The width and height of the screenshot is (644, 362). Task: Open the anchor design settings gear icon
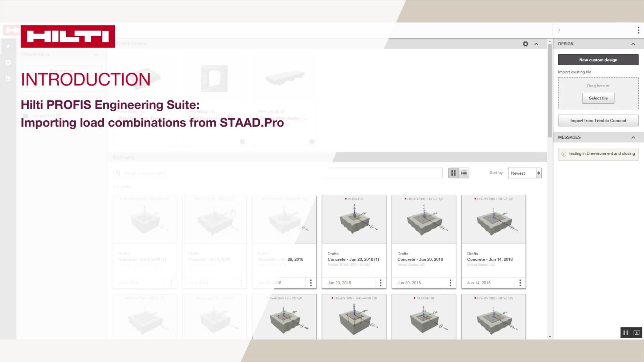[525, 44]
